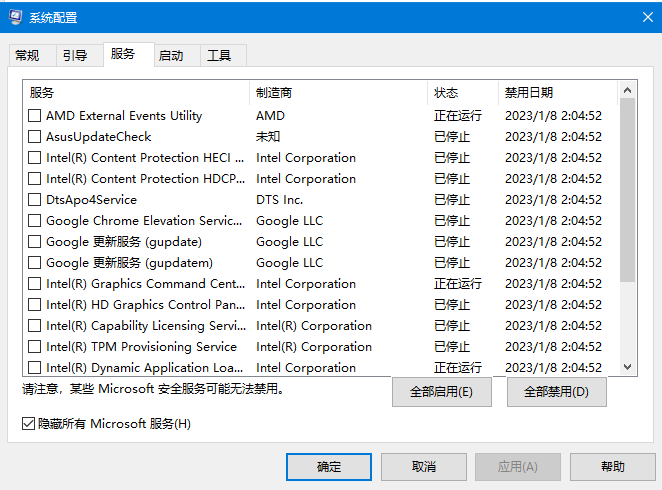This screenshot has height=490, width=662.
Task: Open the 引导 tab
Action: pos(75,56)
